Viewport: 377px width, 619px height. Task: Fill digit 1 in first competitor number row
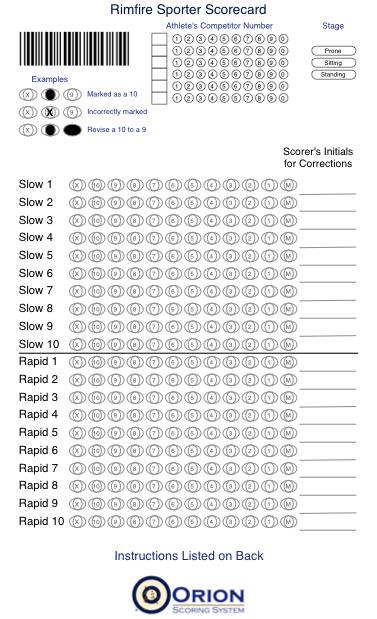click(177, 39)
